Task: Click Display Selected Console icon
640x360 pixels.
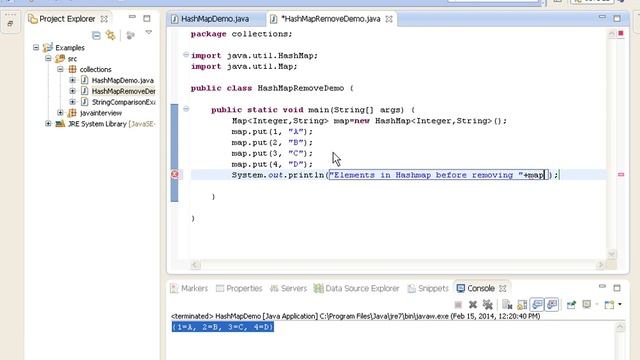Action: [x=587, y=304]
